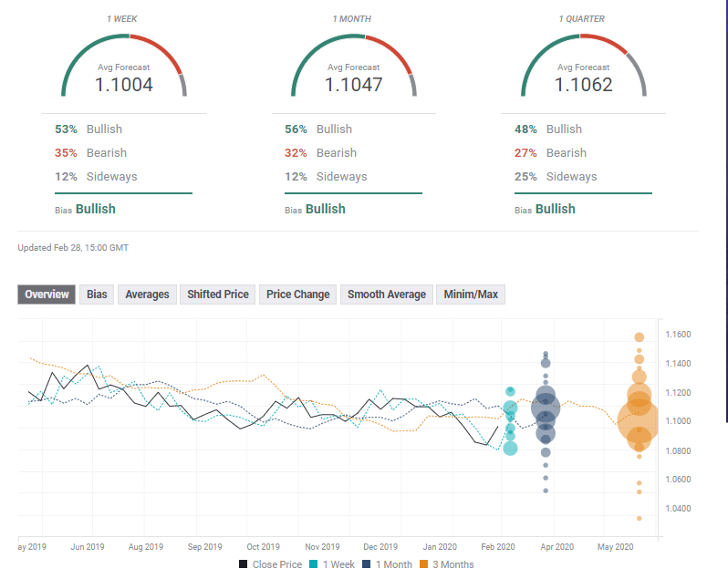The width and height of the screenshot is (728, 579).
Task: Click the 1 Quarter avg forecast value 1.1062
Action: point(584,85)
